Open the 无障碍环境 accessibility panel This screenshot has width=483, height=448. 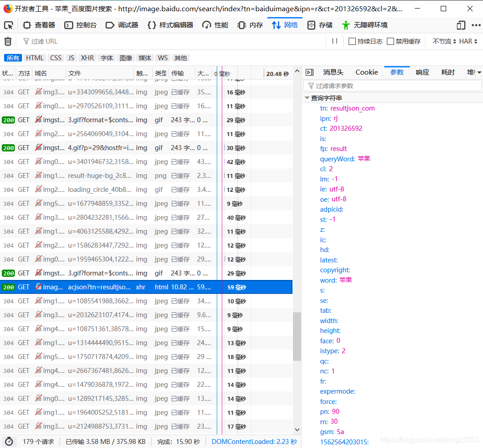point(364,25)
